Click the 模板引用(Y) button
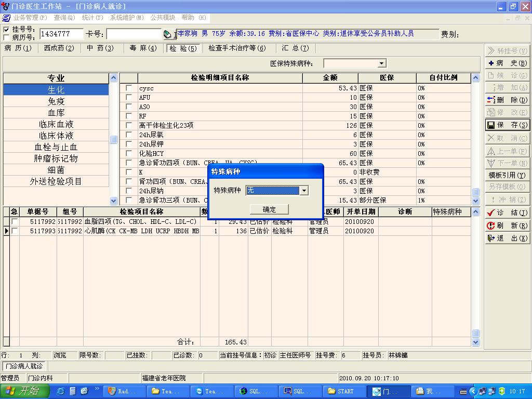Screen dimensions: 532x399 [507, 175]
